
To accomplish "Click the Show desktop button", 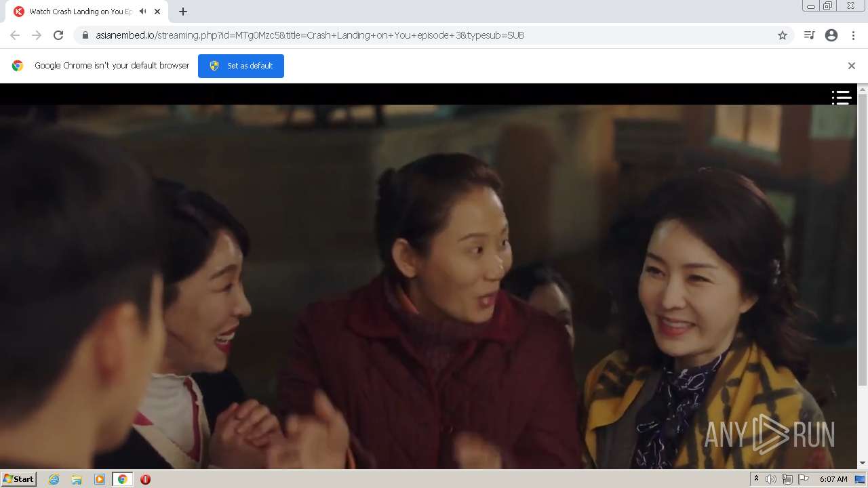I will [860, 479].
